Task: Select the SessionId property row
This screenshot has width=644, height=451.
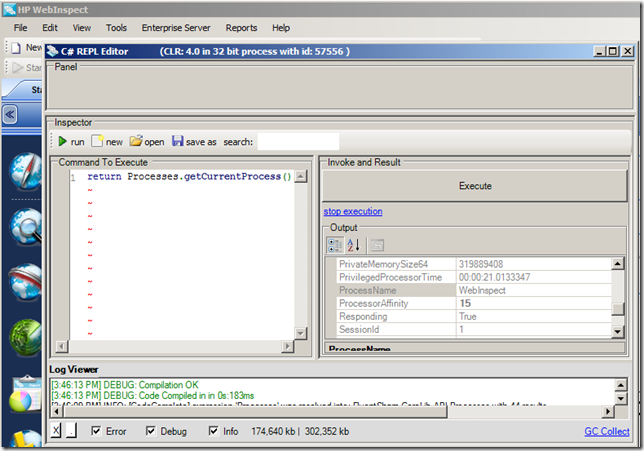Action: [474, 330]
